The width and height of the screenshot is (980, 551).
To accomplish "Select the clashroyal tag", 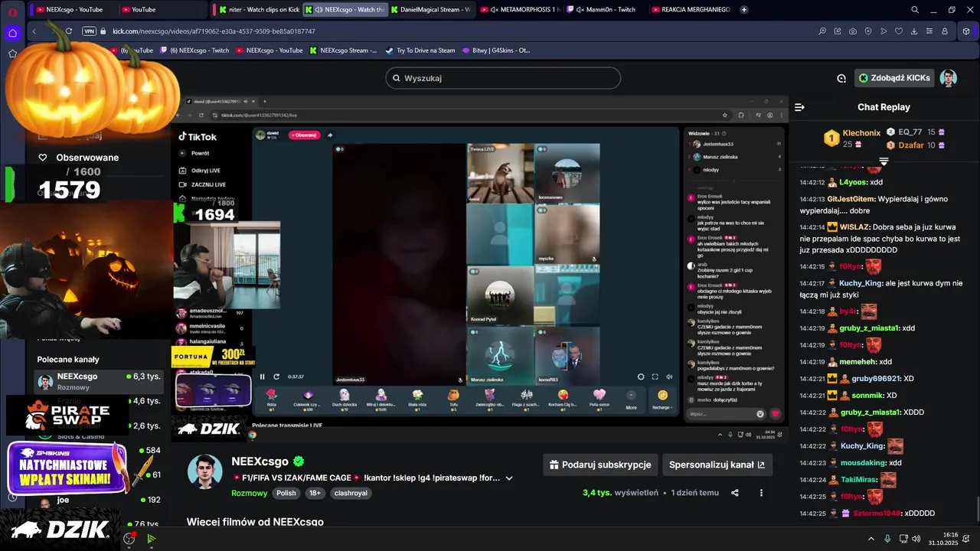I will tap(351, 493).
